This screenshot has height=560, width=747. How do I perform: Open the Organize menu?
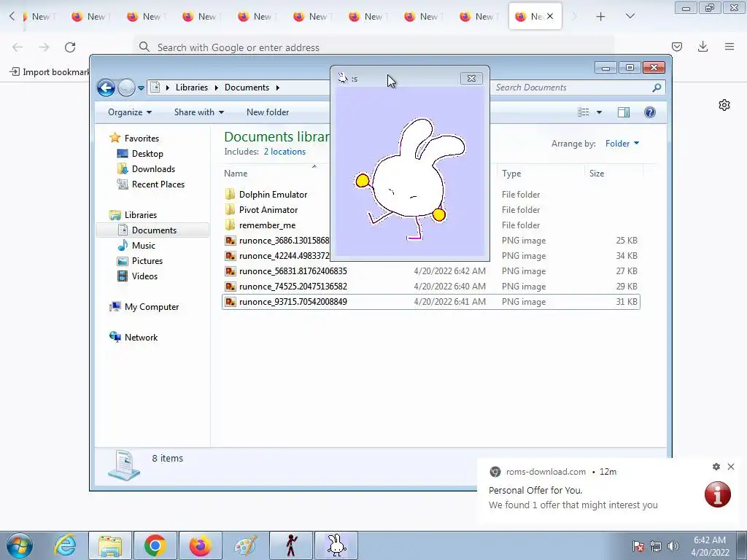130,112
